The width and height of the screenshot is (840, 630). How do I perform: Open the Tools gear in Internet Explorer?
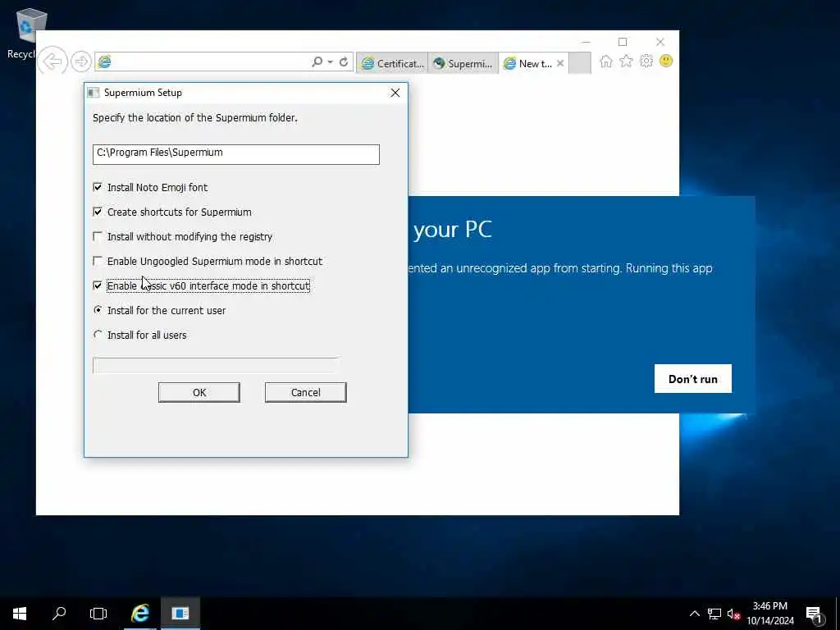(x=646, y=62)
